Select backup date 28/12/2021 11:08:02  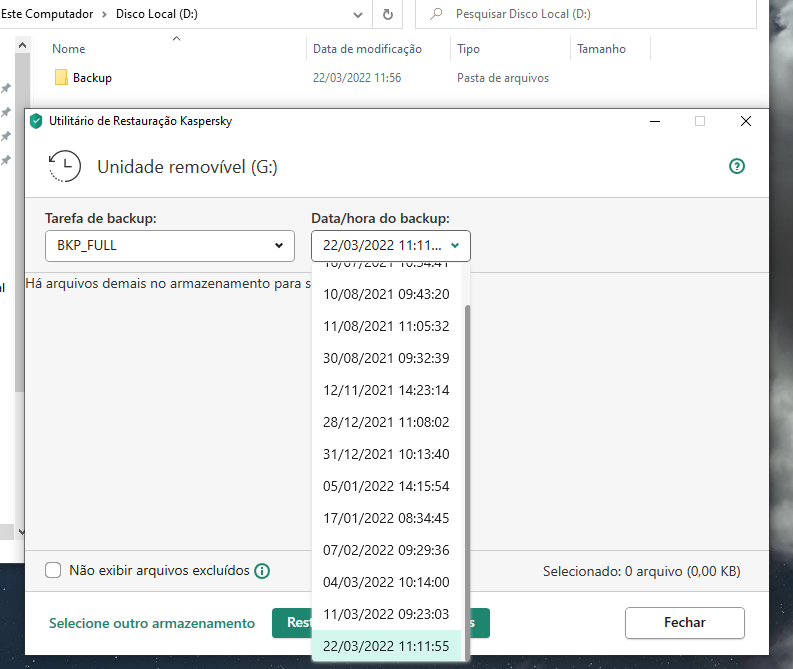pyautogui.click(x=386, y=422)
